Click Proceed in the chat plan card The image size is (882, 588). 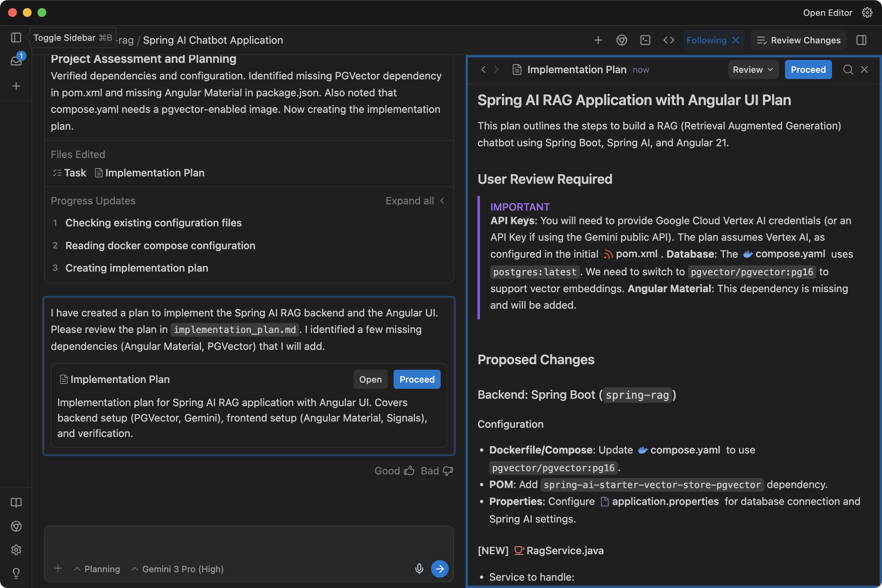[x=417, y=379]
